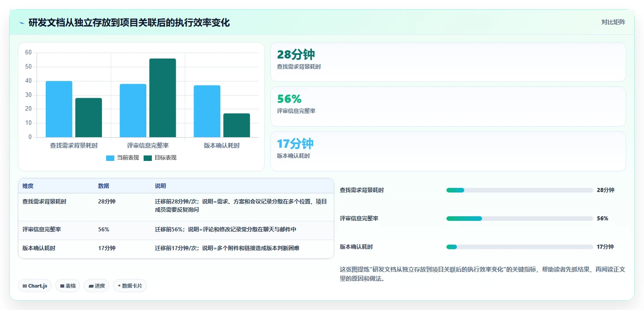Viewport: 644px width, 310px height.
Task: Click the 查找需求背景耗时 progress bar
Action: [520, 190]
